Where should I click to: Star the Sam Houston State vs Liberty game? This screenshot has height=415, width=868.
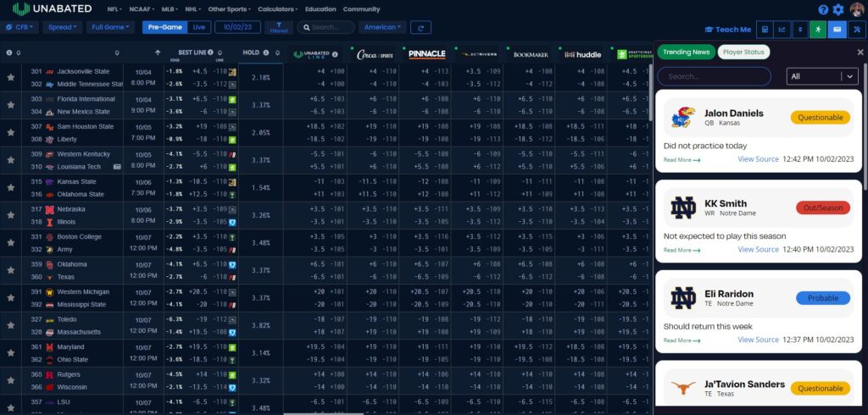point(10,133)
